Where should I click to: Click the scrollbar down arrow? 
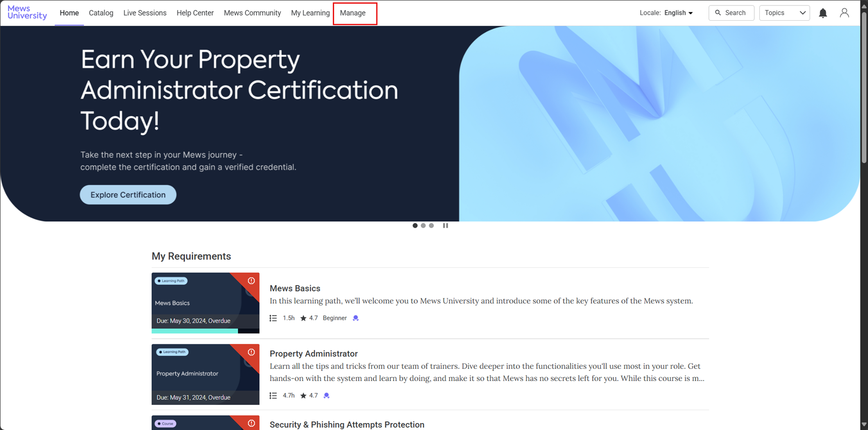(x=864, y=425)
